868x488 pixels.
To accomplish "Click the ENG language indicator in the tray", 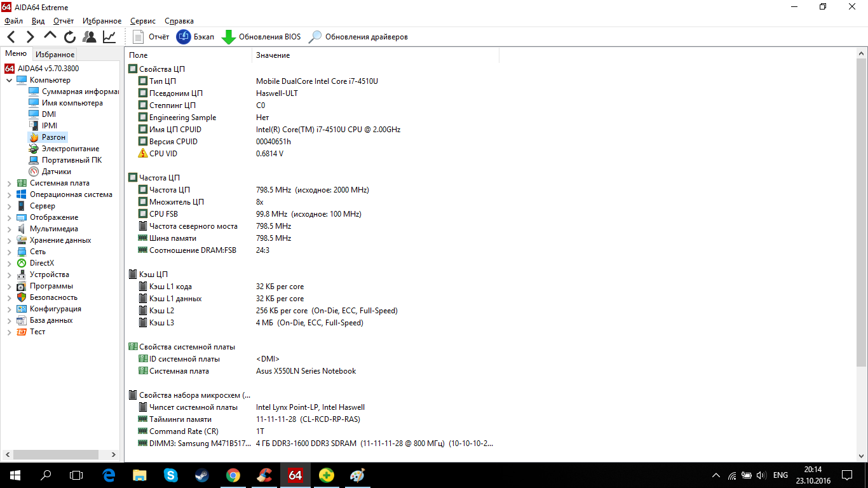I will tap(780, 475).
